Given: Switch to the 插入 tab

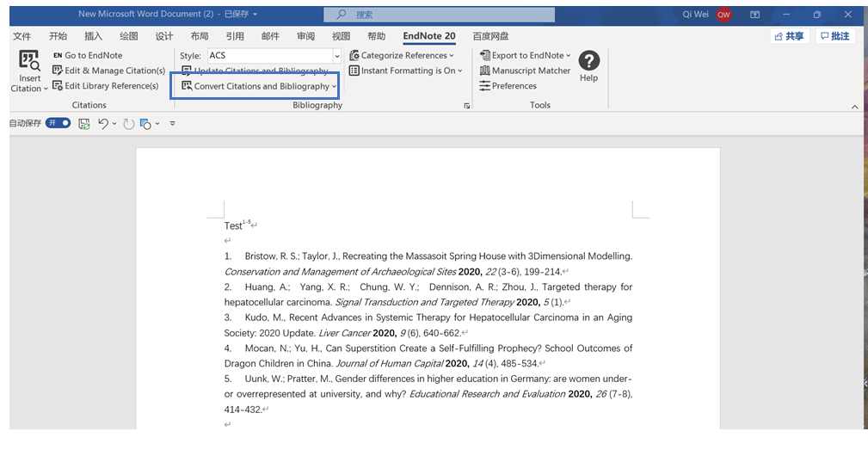Looking at the screenshot, I should coord(93,36).
